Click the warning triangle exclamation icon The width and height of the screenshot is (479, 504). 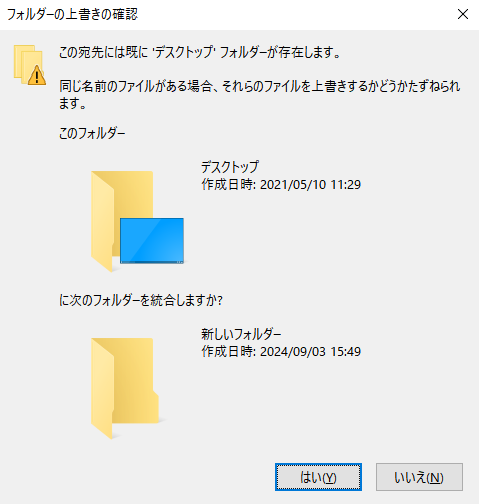coord(37,76)
